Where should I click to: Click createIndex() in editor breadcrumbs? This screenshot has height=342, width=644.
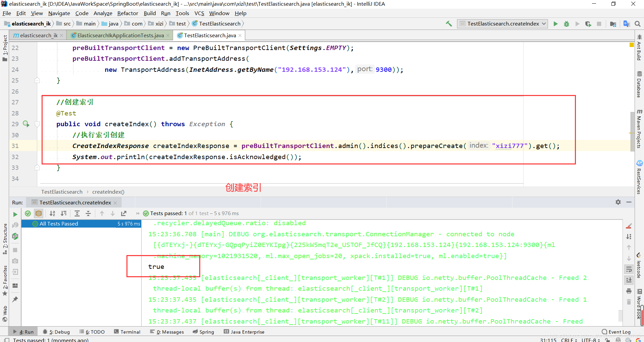[108, 192]
